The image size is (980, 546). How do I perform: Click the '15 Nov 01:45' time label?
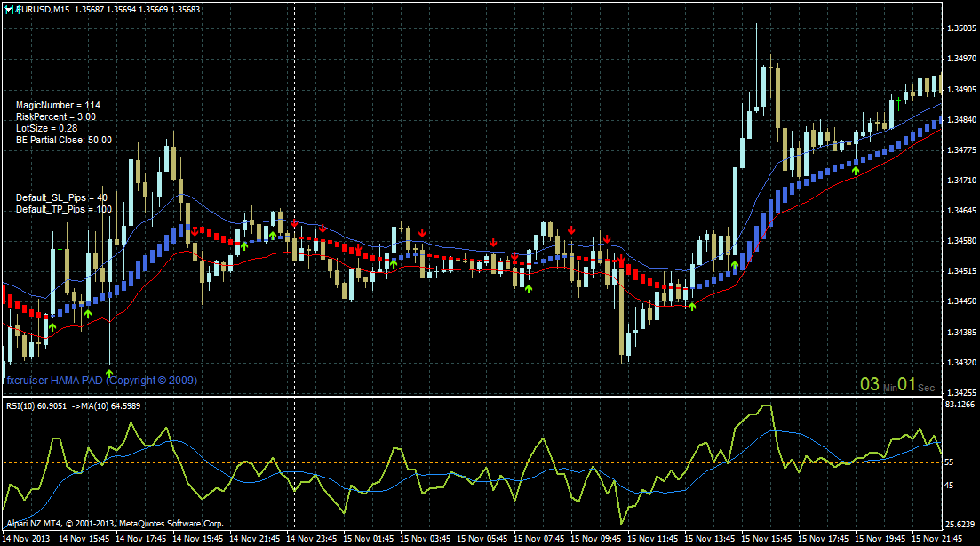click(x=368, y=539)
